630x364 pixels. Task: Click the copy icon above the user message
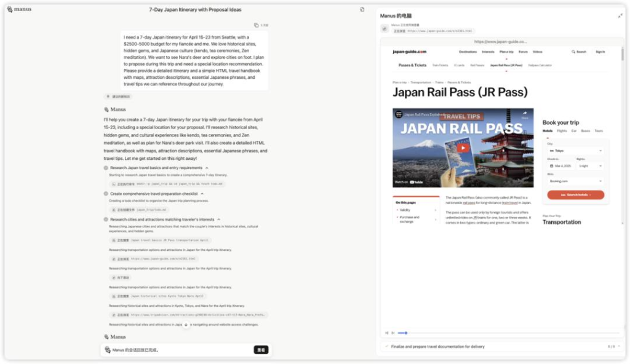point(256,25)
